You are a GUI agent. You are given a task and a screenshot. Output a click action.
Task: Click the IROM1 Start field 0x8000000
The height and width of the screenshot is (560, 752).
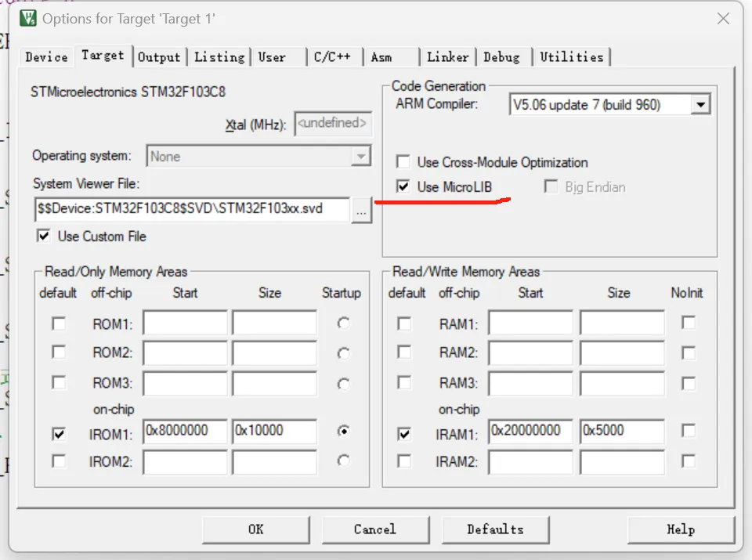185,432
